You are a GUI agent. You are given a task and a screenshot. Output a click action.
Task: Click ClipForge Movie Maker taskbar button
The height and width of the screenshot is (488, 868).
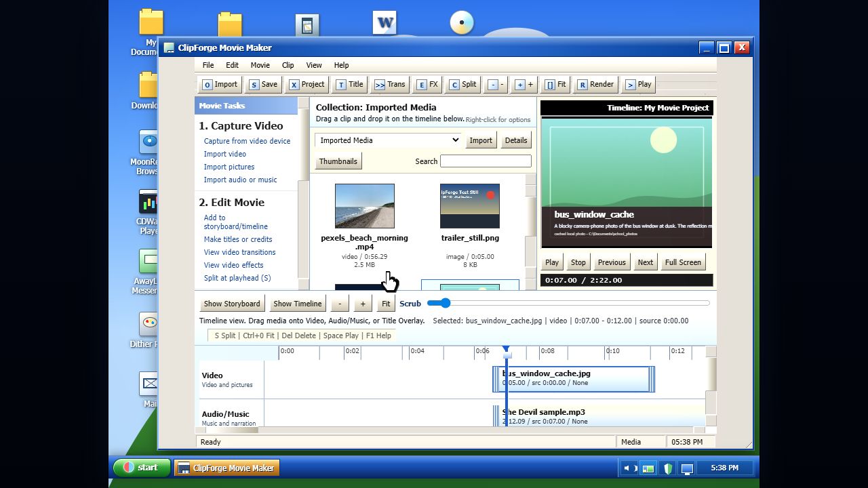(226, 468)
